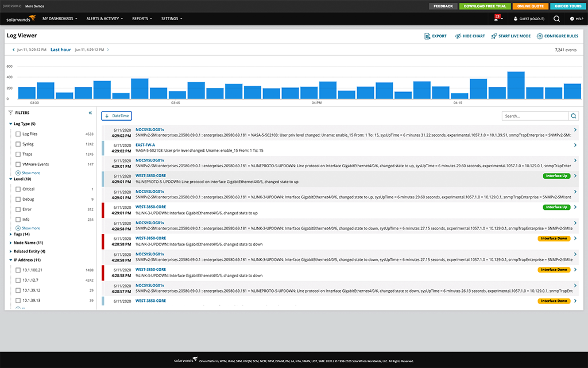This screenshot has width=588, height=368.
Task: Click plus icon beside Log Type Show more
Action: coord(18,172)
